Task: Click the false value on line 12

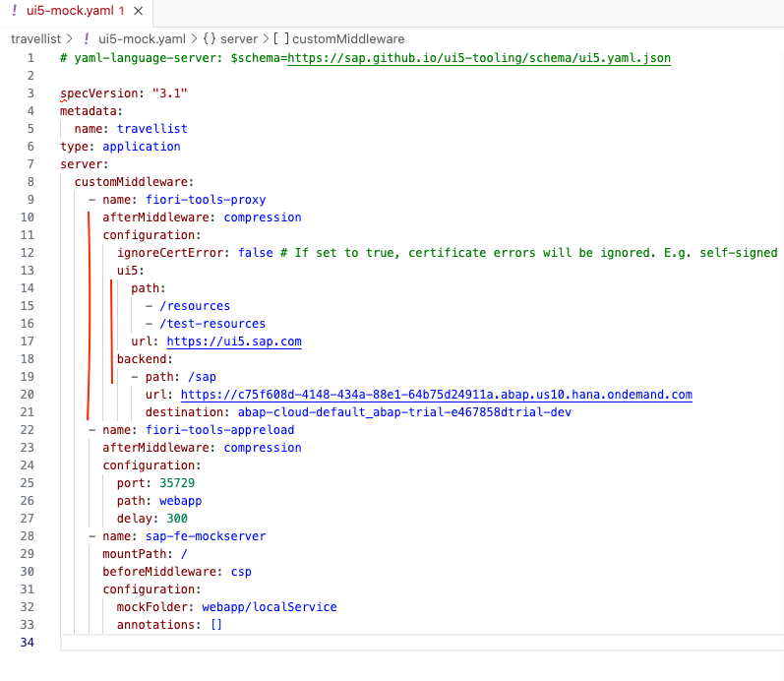Action: pyautogui.click(x=256, y=253)
